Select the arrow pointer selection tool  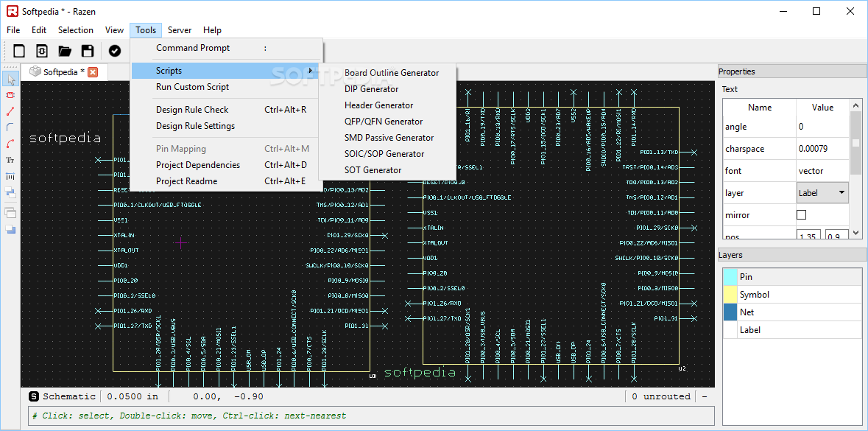(x=10, y=79)
